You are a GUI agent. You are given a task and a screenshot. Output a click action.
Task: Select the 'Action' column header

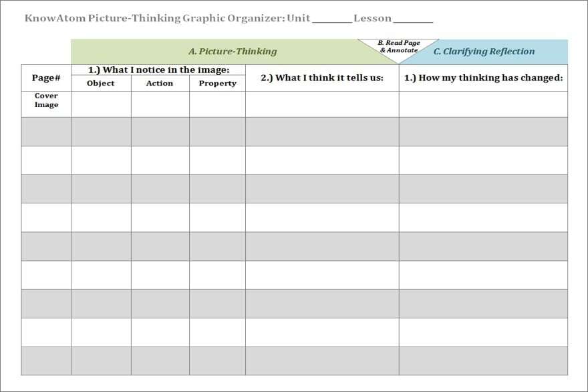click(x=159, y=83)
